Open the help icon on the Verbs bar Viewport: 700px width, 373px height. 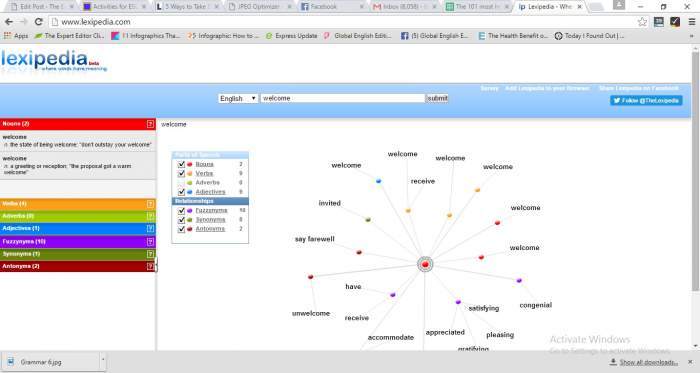pos(150,204)
